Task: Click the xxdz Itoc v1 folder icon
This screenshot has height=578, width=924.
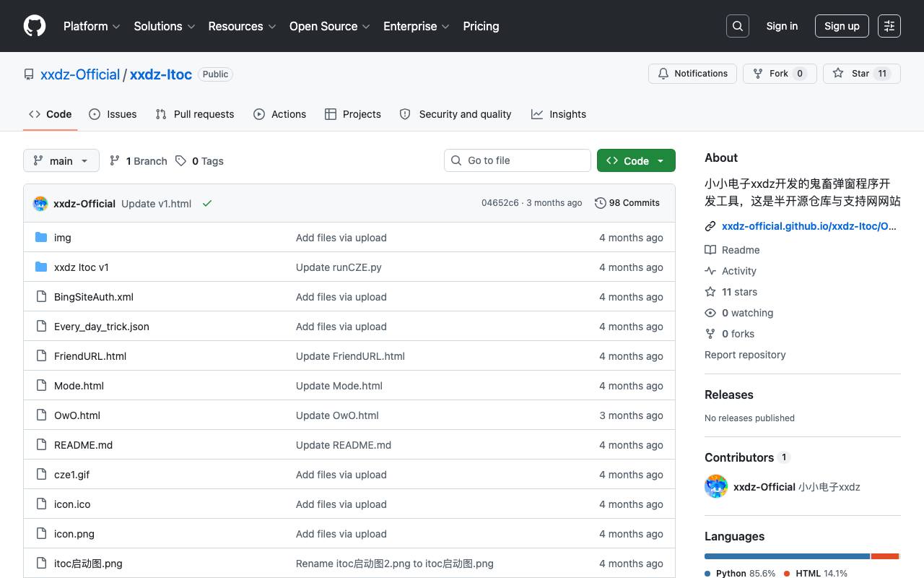Action: (41, 267)
